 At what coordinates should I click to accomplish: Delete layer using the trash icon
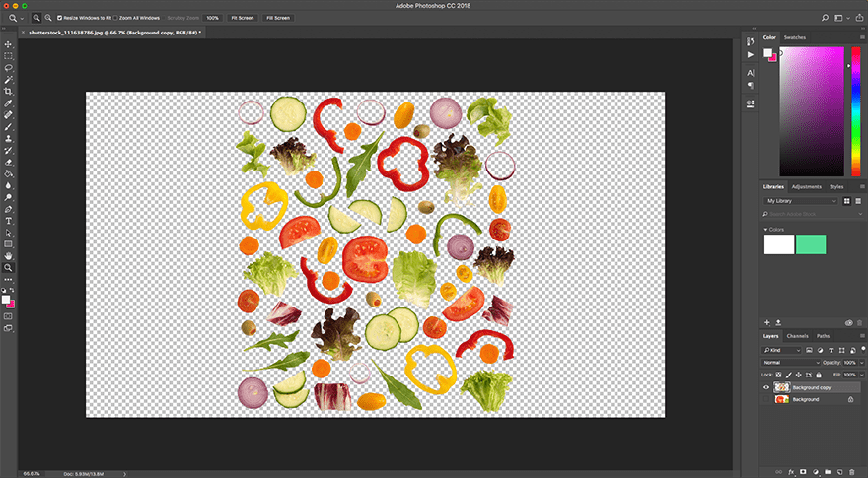(x=850, y=471)
